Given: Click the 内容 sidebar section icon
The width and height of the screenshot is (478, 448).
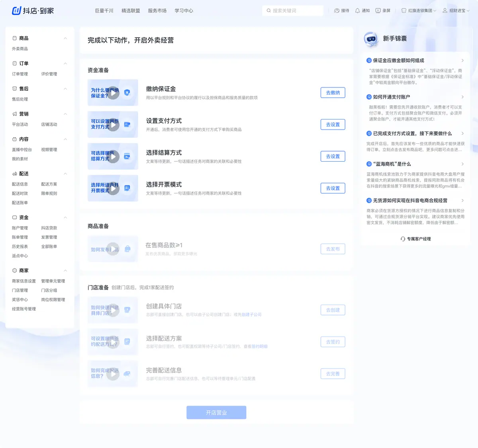Looking at the screenshot, I should click(14, 139).
